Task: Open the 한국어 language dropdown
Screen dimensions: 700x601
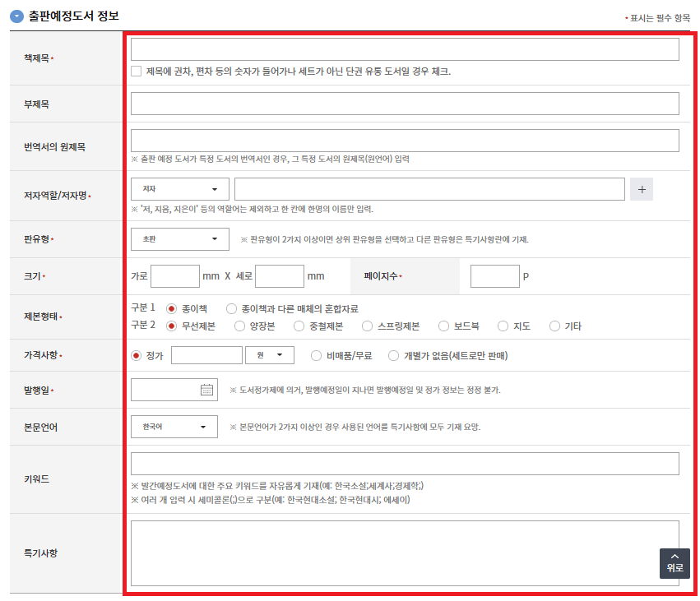Action: 174,427
